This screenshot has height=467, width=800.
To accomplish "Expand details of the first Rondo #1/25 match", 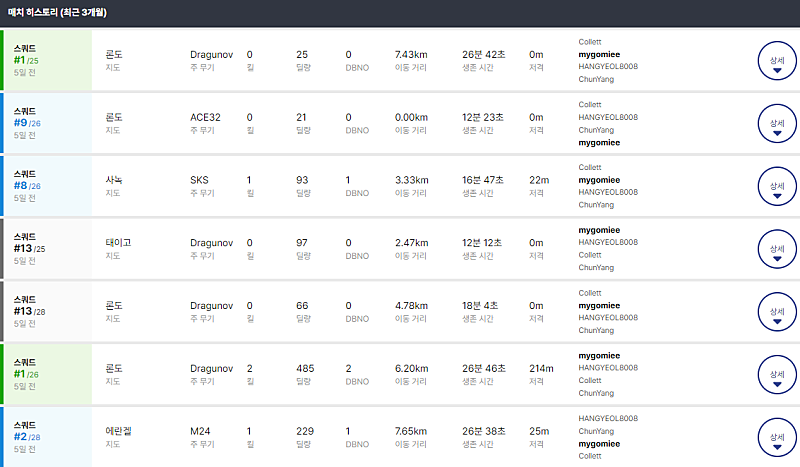I will tap(777, 60).
